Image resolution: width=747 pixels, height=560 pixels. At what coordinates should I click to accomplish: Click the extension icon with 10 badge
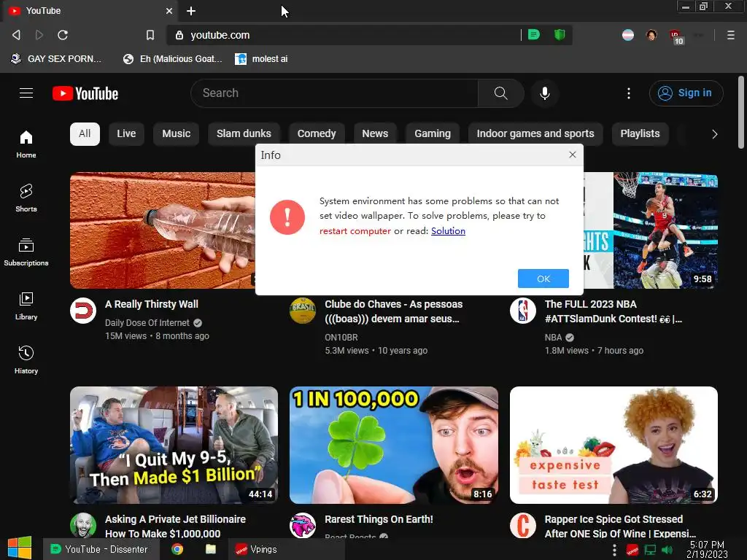point(676,36)
